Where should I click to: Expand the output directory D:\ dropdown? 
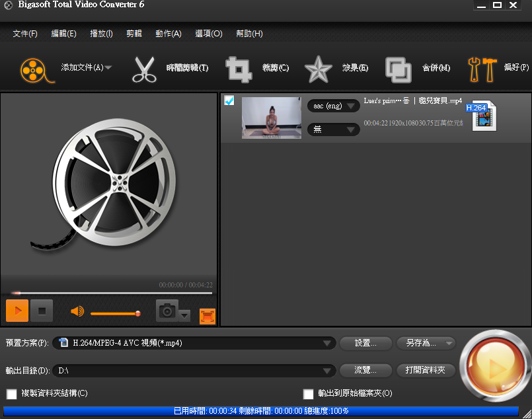(x=326, y=371)
